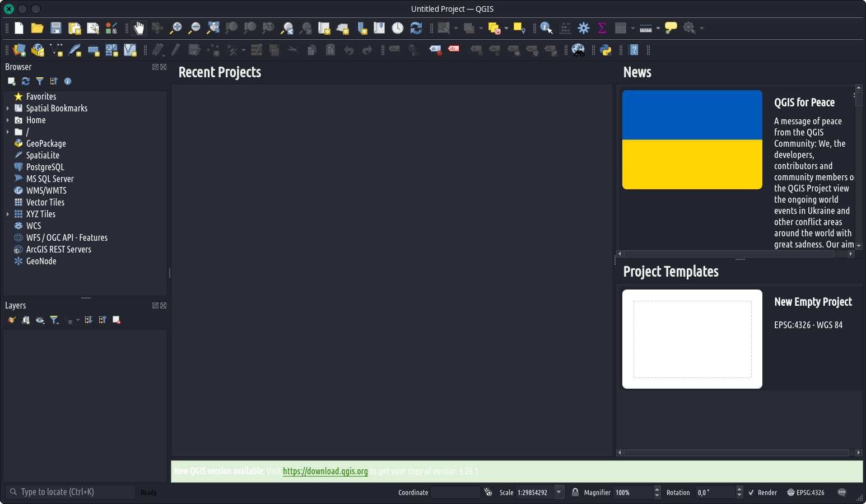Select the GeoPackage item in Browser

[46, 143]
